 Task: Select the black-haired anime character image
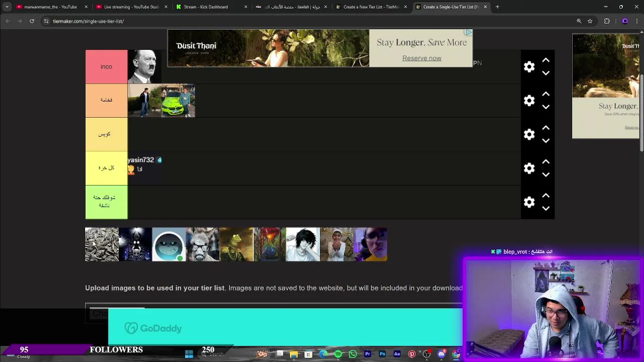coord(303,244)
